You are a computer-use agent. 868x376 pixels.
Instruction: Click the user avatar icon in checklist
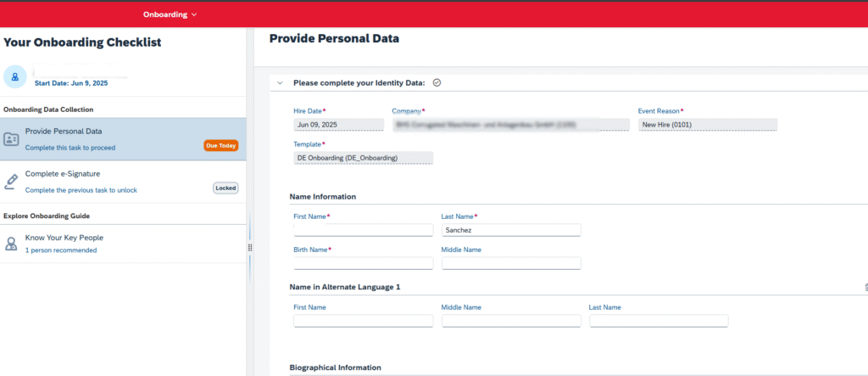tap(14, 76)
